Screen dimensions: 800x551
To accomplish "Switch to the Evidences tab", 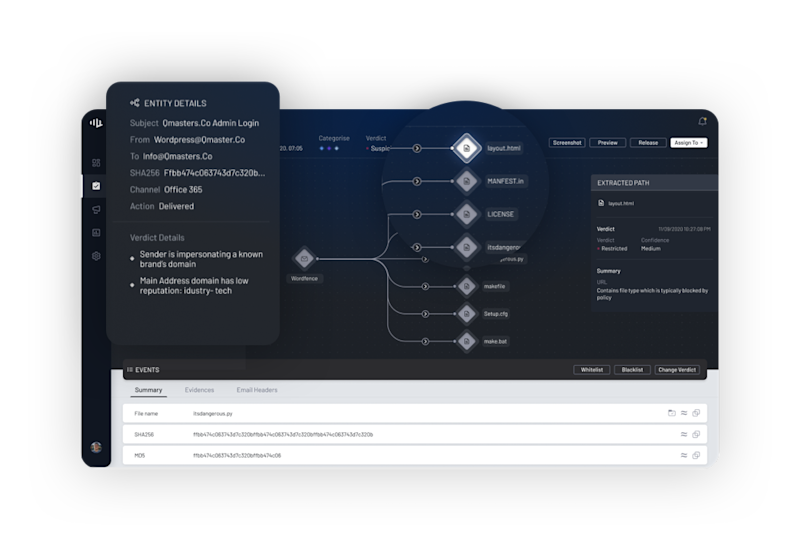I will click(x=199, y=390).
